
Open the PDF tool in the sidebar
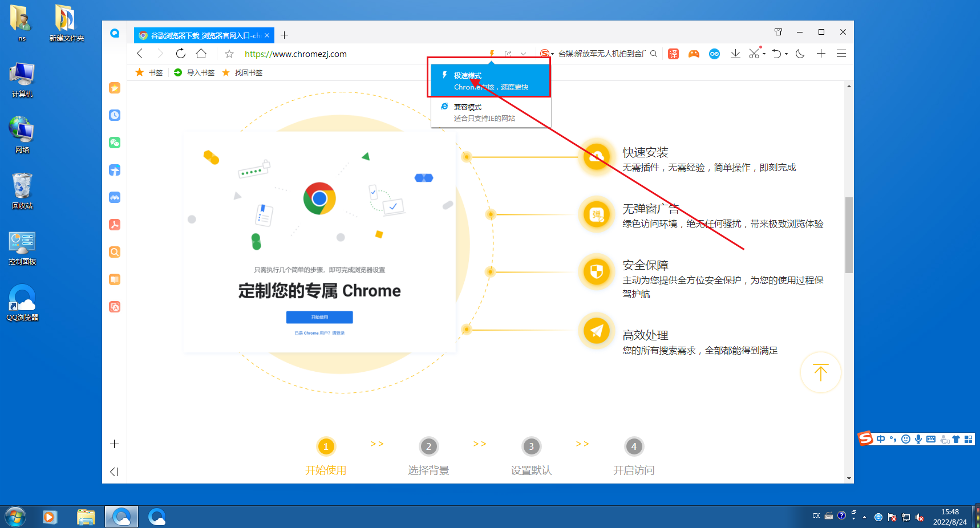coord(115,225)
